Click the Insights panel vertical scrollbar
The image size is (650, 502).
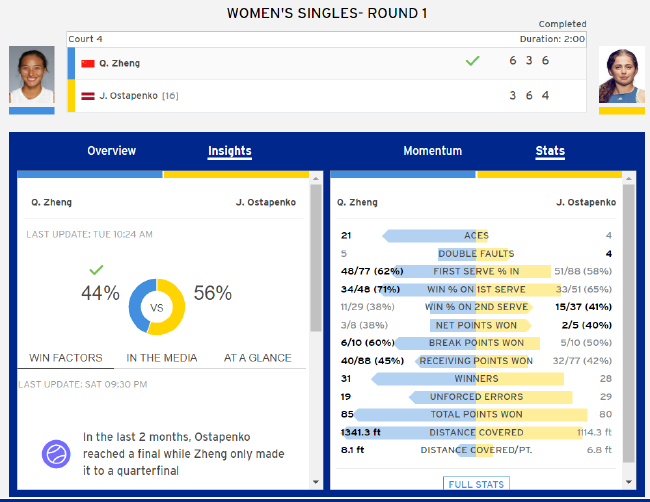pyautogui.click(x=316, y=260)
